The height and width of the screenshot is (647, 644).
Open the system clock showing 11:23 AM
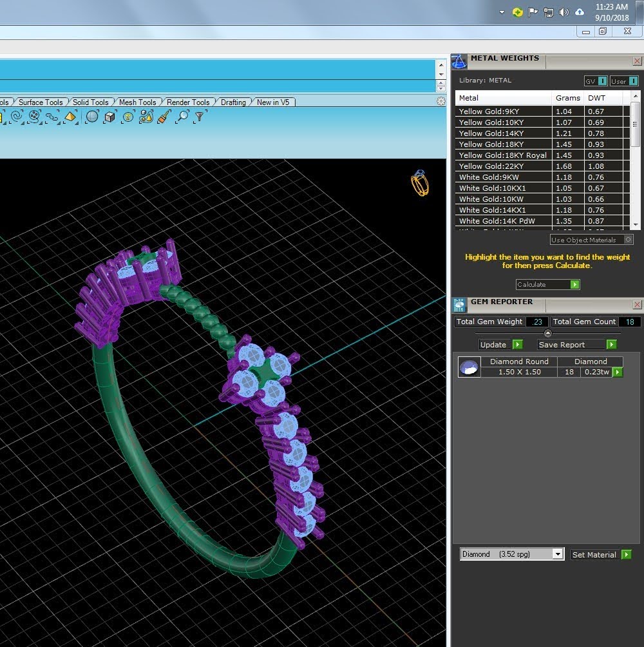click(612, 12)
